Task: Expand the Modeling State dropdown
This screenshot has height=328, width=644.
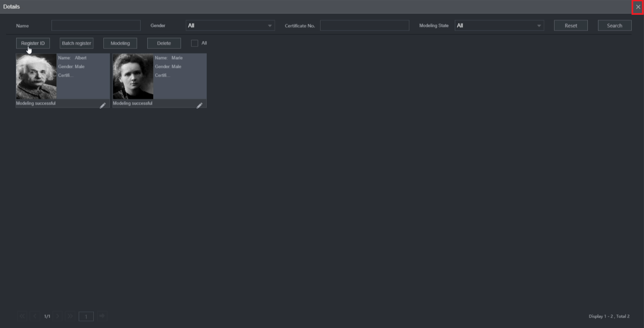Action: click(x=499, y=26)
